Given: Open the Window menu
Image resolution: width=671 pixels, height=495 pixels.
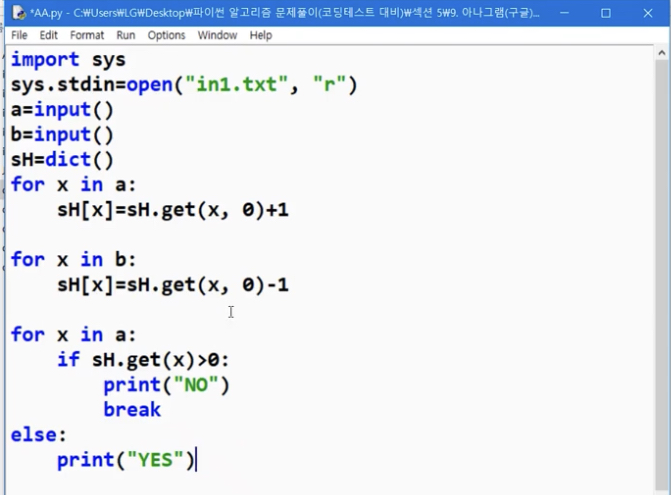Looking at the screenshot, I should pos(217,35).
